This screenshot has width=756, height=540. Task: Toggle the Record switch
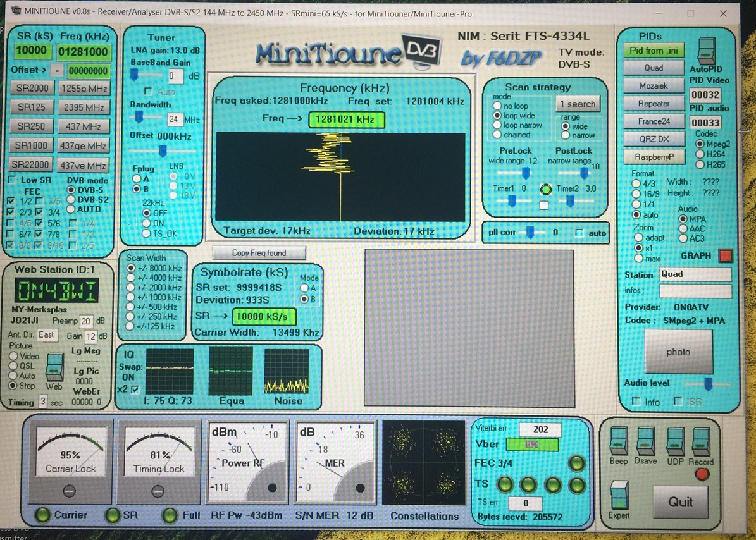[x=701, y=440]
